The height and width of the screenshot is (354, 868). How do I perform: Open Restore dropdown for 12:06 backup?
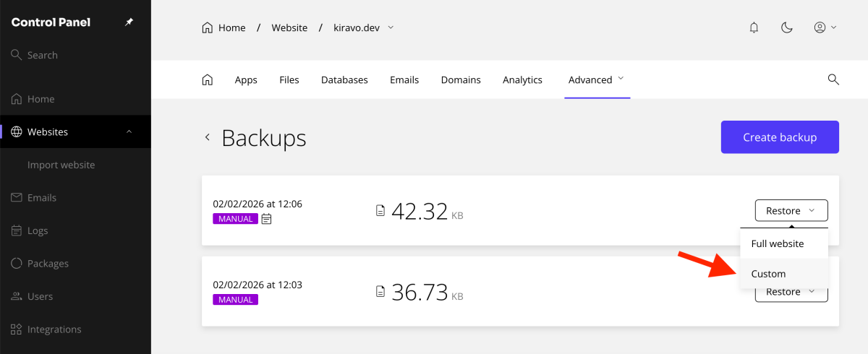pyautogui.click(x=791, y=211)
